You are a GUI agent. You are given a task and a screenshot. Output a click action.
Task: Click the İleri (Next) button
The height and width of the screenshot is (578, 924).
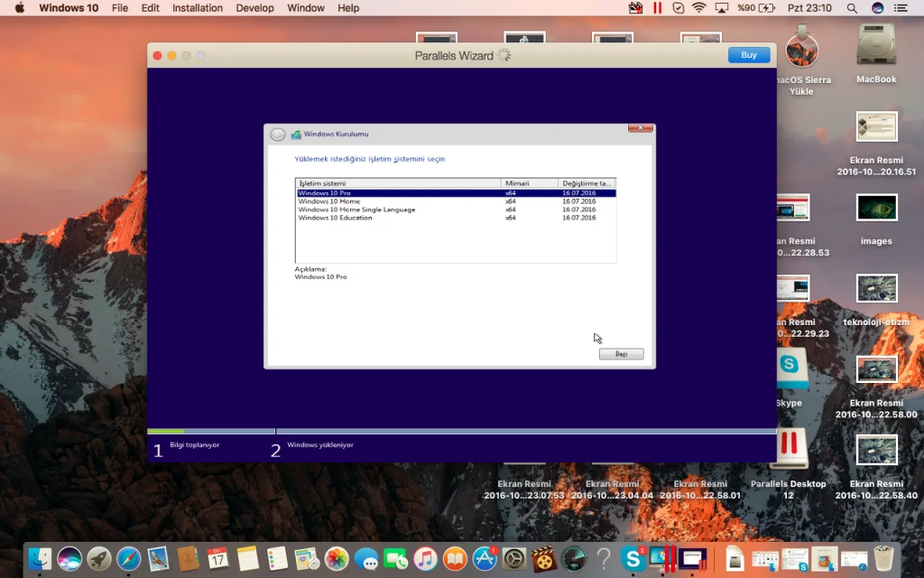click(621, 354)
